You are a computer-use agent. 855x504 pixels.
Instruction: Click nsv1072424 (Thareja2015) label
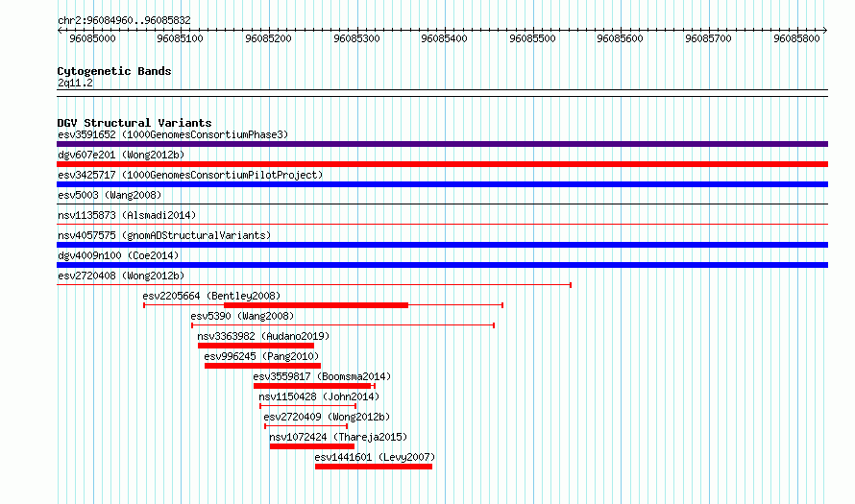pyautogui.click(x=338, y=437)
